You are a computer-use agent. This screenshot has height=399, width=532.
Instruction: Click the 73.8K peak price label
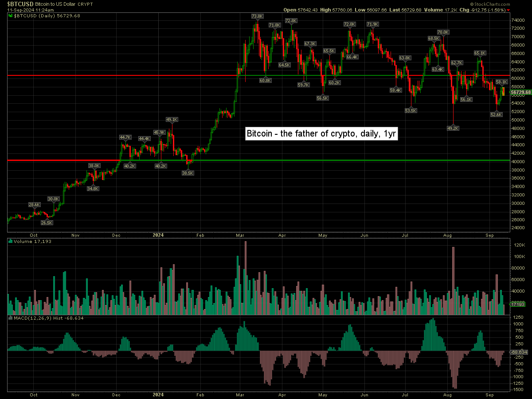(257, 16)
